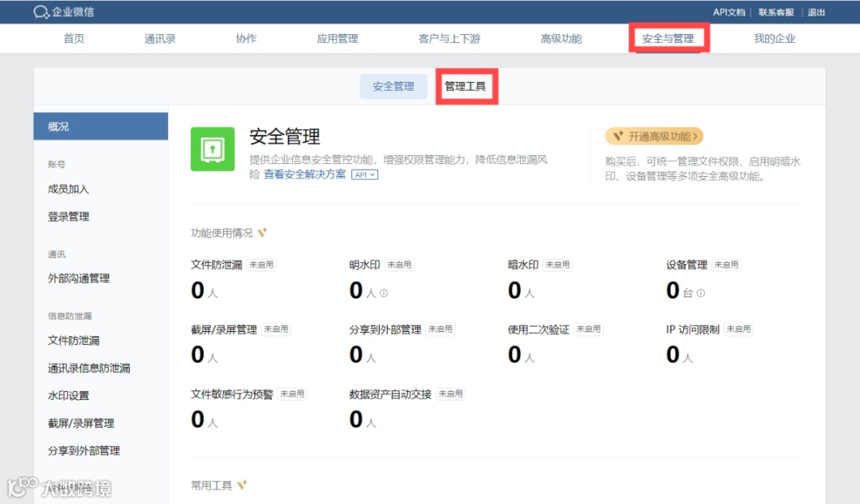Click the 文件防泄漏 usage card title
Image resolution: width=860 pixels, height=504 pixels.
point(217,265)
